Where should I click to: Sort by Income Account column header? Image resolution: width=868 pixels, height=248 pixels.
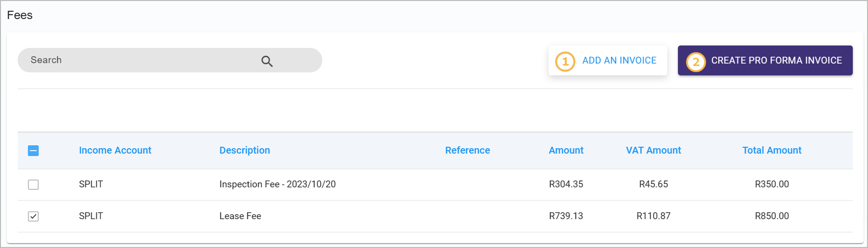coord(115,150)
